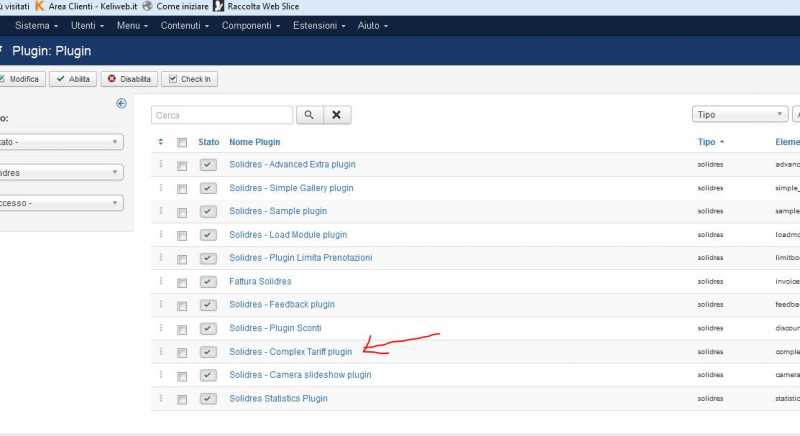Toggle status icon for Solidres - Sample plugin
Viewport: 800px width, 436px height.
[x=208, y=211]
